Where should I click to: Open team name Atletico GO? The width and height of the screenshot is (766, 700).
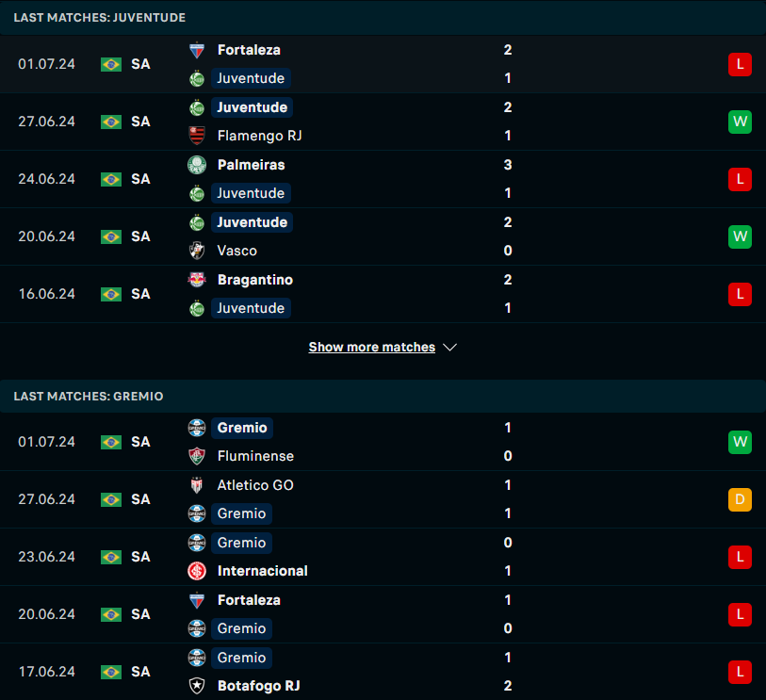pos(255,485)
